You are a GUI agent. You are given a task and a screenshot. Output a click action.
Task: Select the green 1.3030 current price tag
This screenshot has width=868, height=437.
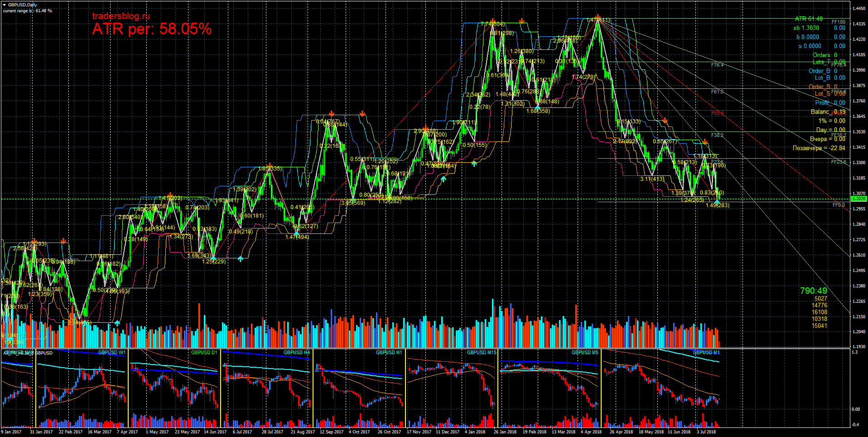[859, 199]
